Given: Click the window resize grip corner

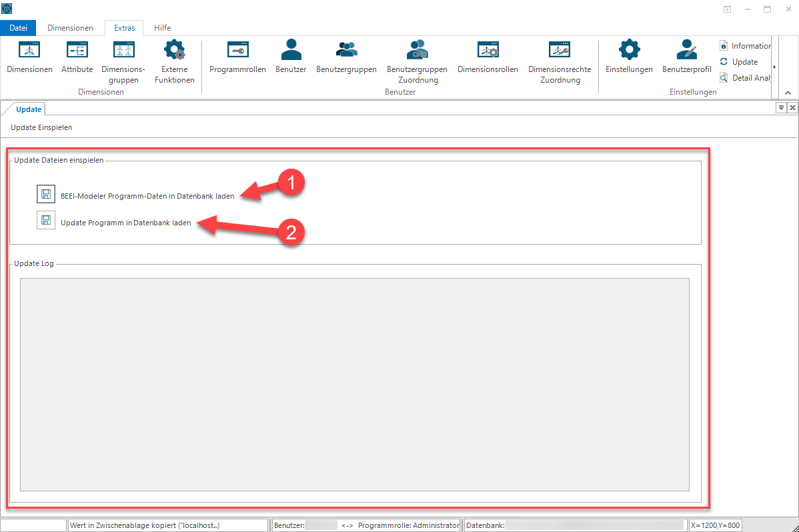Looking at the screenshot, I should 795,527.
